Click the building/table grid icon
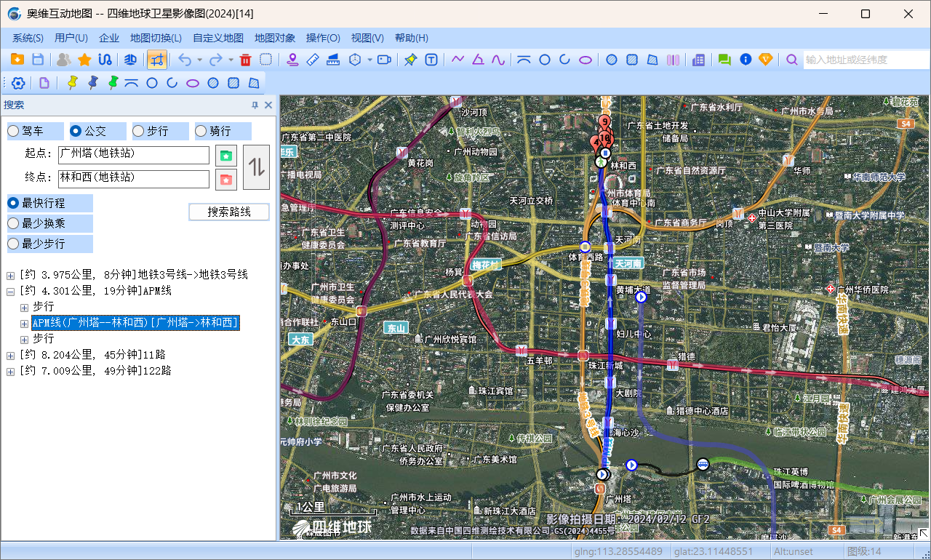Screen dimensions: 931x560 click(699, 60)
